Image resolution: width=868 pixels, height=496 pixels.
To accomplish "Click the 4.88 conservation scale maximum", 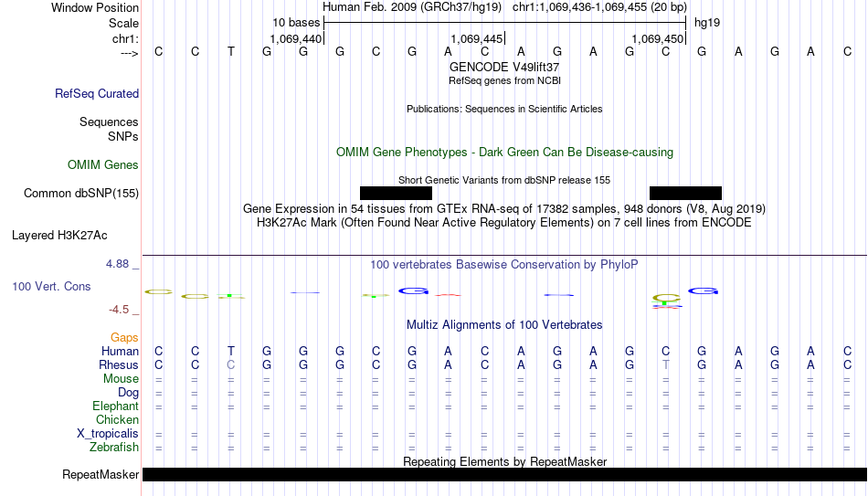I will point(117,264).
